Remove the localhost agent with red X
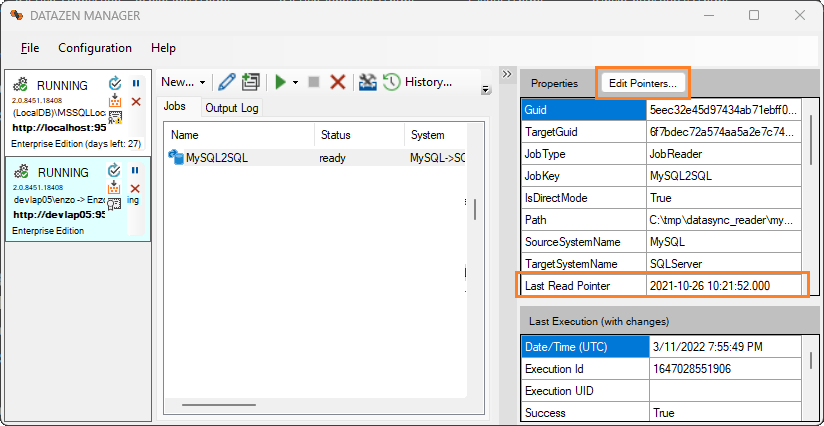The image size is (824, 426). pyautogui.click(x=136, y=102)
